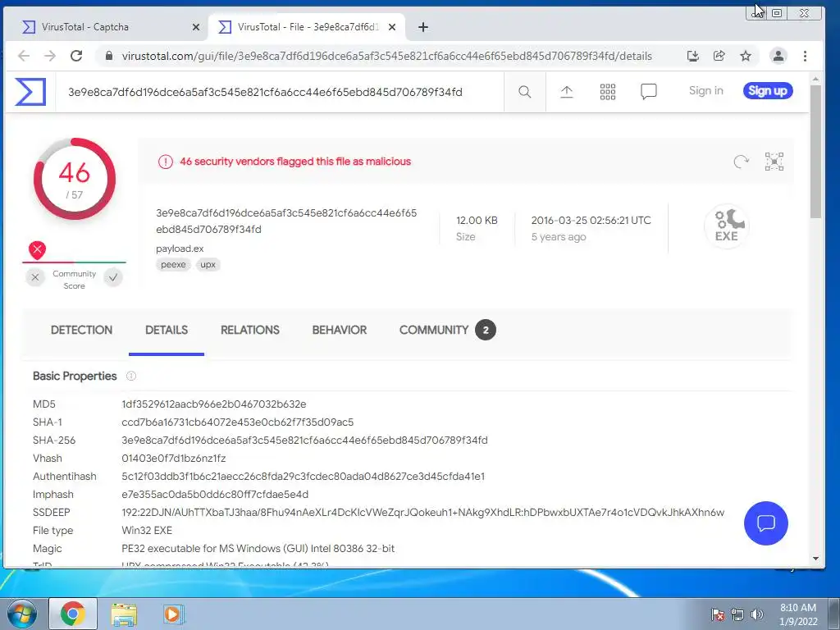Close the VirusTotal Captcha tab
840x630 pixels.
[196, 27]
